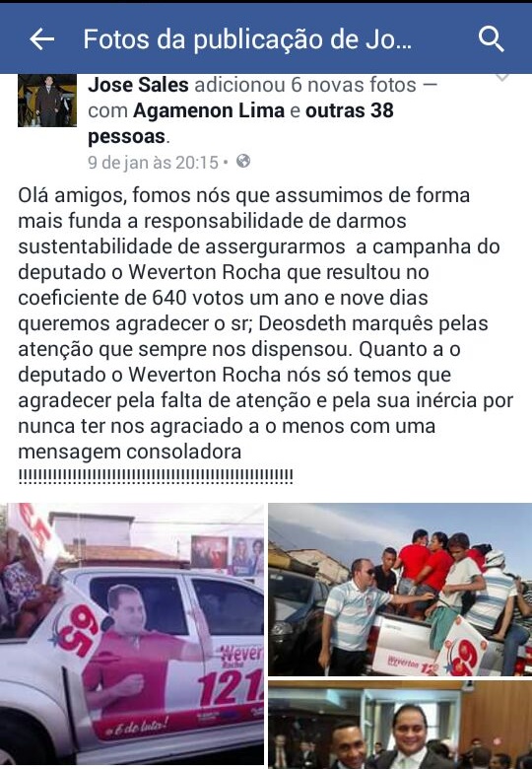532x769 pixels.
Task: Open Jose Sales profile picture
Action: tap(47, 101)
